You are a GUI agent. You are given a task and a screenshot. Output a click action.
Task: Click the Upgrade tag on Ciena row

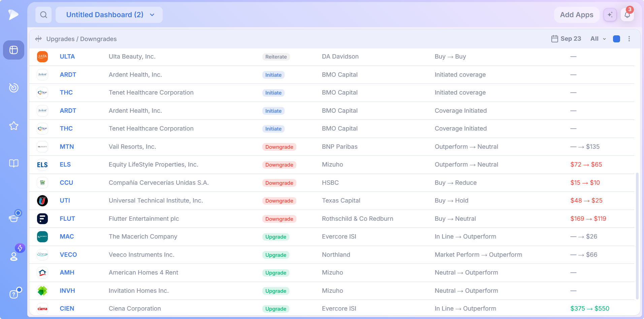click(x=276, y=309)
